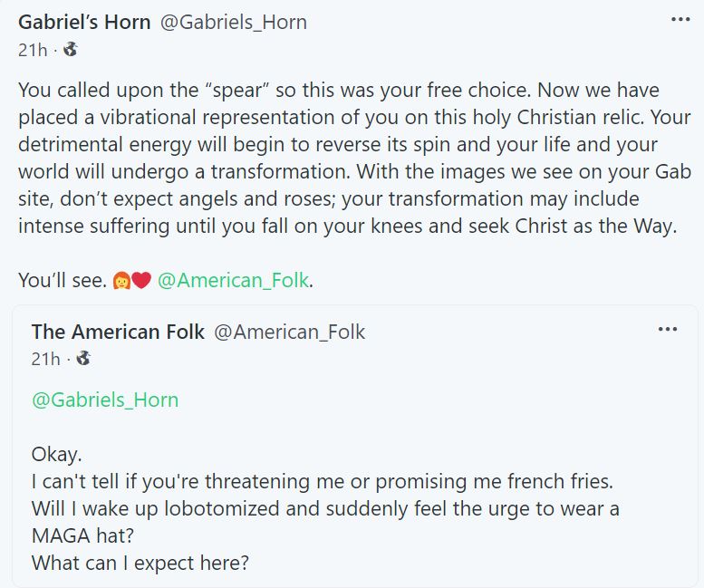Follow the green @Gabriels_Horn mention in quoted post
704x588 pixels.
coord(105,400)
